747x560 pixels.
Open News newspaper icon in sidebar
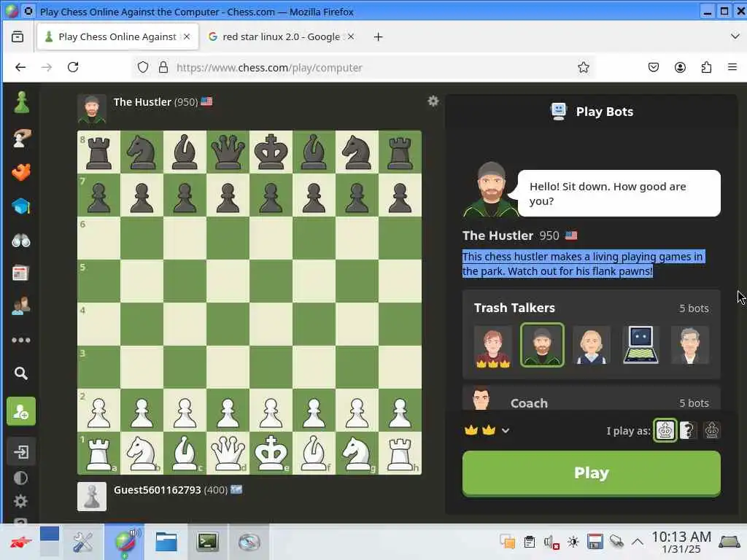[x=20, y=273]
